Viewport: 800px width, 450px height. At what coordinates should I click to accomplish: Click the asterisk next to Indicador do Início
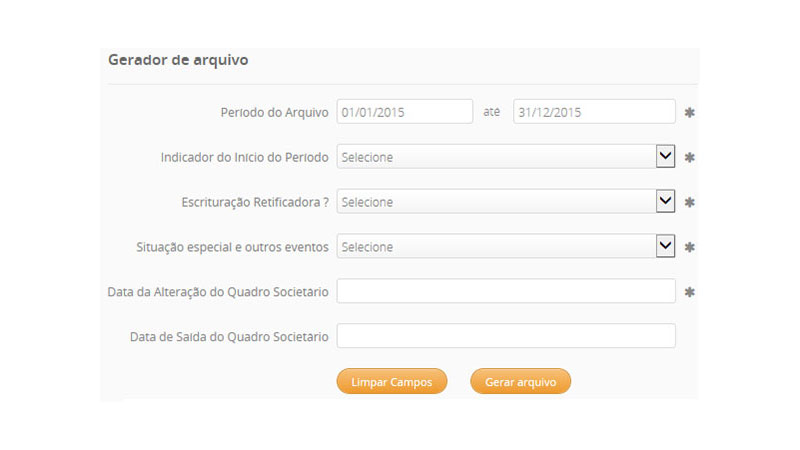(x=689, y=158)
